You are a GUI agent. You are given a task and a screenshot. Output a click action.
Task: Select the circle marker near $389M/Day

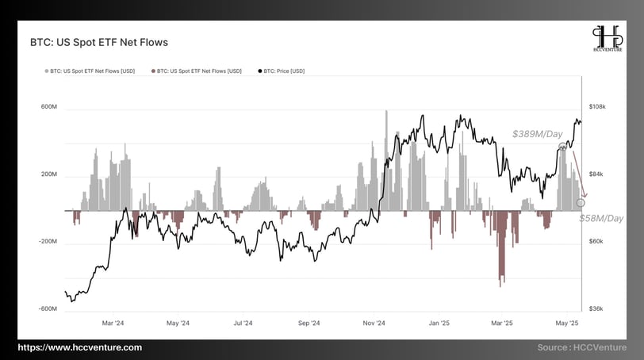click(562, 146)
